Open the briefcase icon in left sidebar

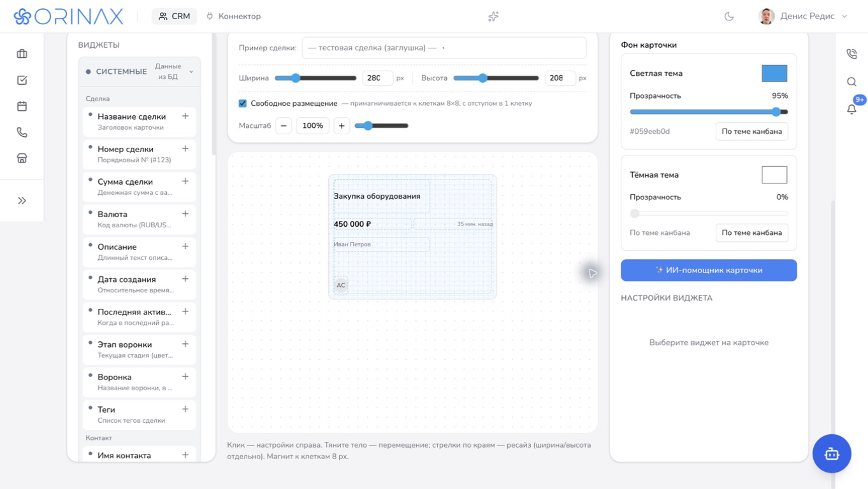click(22, 54)
